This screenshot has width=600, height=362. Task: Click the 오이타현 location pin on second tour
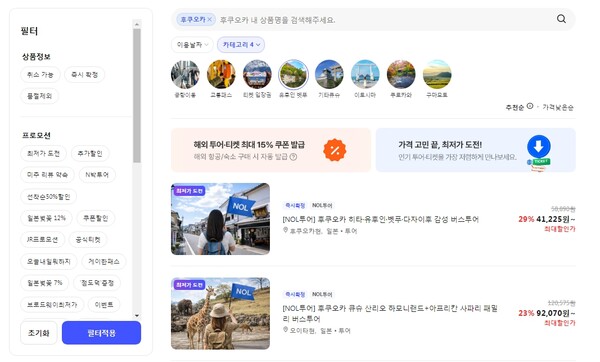tap(285, 330)
